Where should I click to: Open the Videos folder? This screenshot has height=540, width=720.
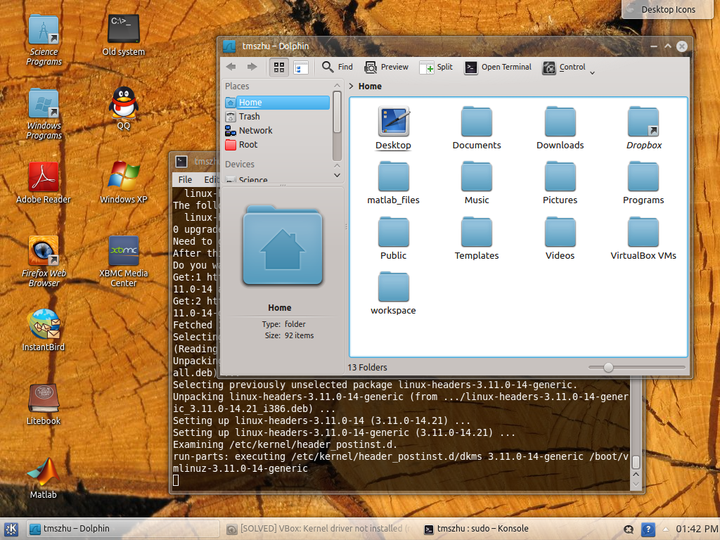tap(560, 238)
